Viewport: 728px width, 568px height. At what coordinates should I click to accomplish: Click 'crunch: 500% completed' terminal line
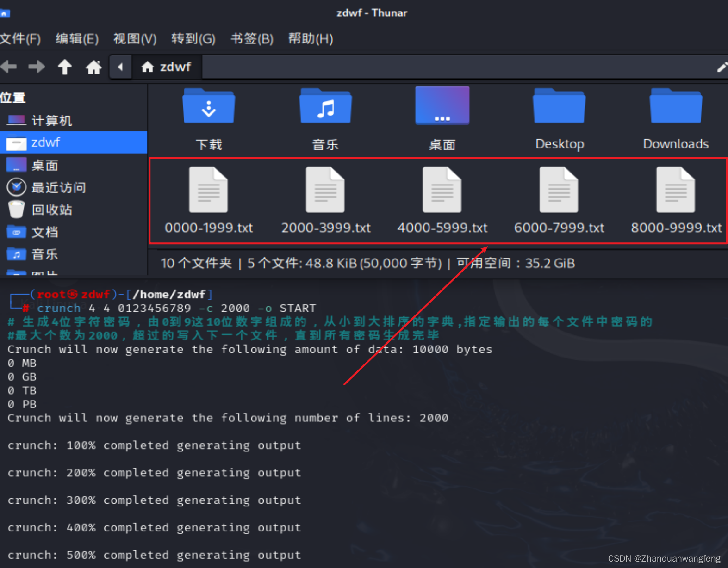[x=154, y=555]
